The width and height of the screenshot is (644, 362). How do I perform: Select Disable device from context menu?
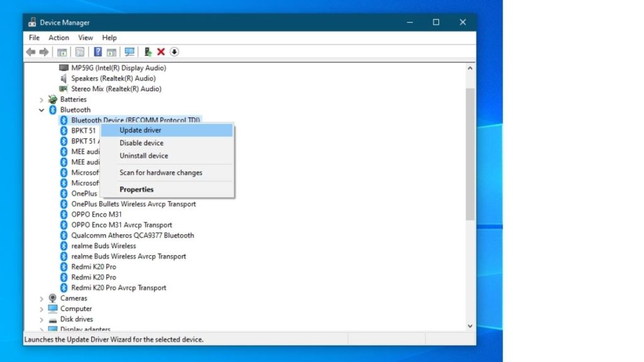pyautogui.click(x=140, y=143)
